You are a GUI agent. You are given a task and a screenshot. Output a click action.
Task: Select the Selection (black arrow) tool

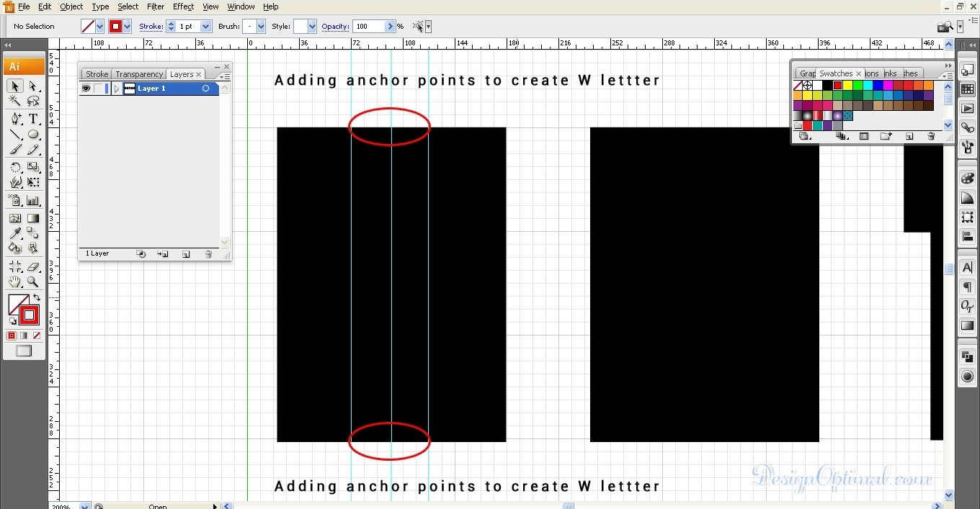coord(14,86)
